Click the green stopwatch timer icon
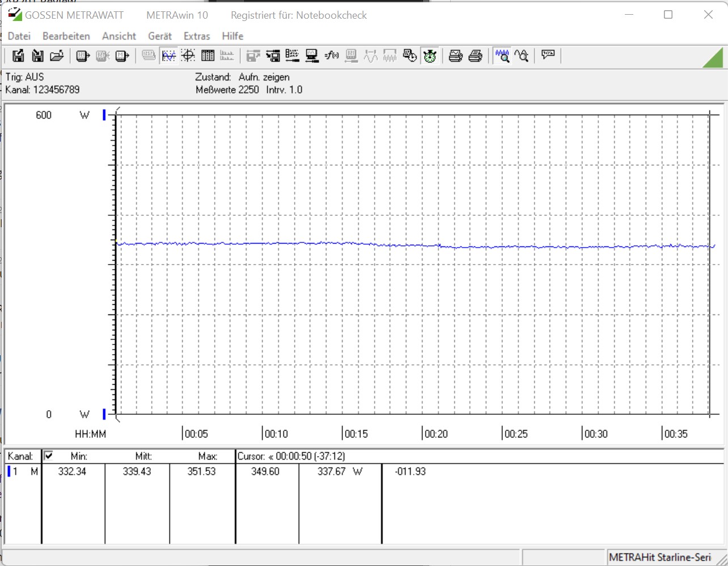Screen dimensions: 728x566 (430, 56)
